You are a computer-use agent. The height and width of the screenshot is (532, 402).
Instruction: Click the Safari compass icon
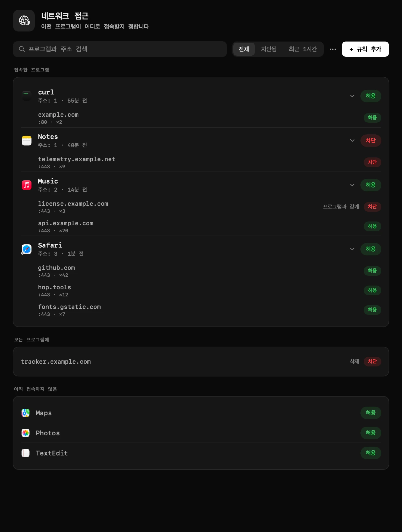(26, 249)
